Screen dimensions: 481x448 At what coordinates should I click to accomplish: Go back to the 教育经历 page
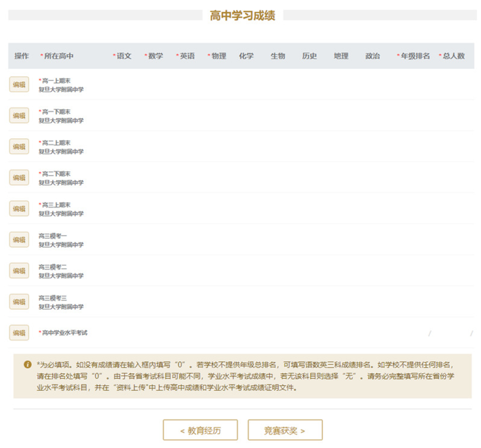point(200,431)
